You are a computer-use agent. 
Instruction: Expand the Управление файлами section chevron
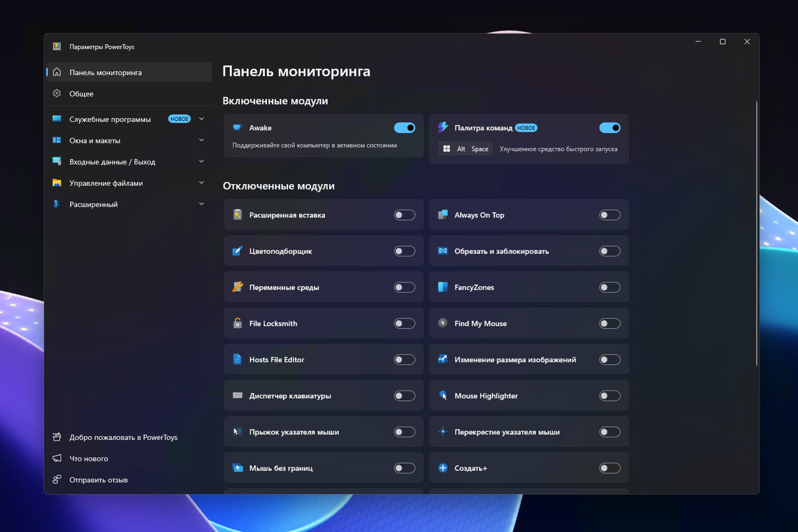click(x=202, y=182)
